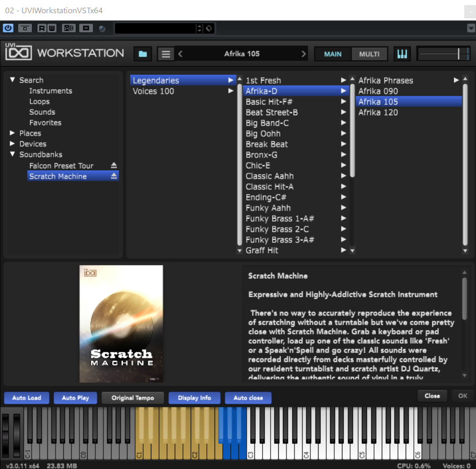Open the host toolbar dropdown at far right
476x469 pixels.
point(470,29)
